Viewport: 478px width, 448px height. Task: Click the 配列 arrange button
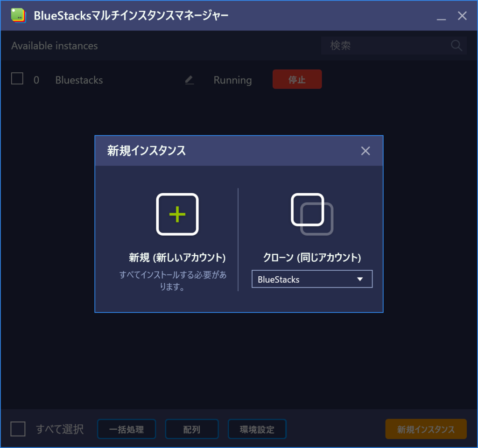click(191, 429)
